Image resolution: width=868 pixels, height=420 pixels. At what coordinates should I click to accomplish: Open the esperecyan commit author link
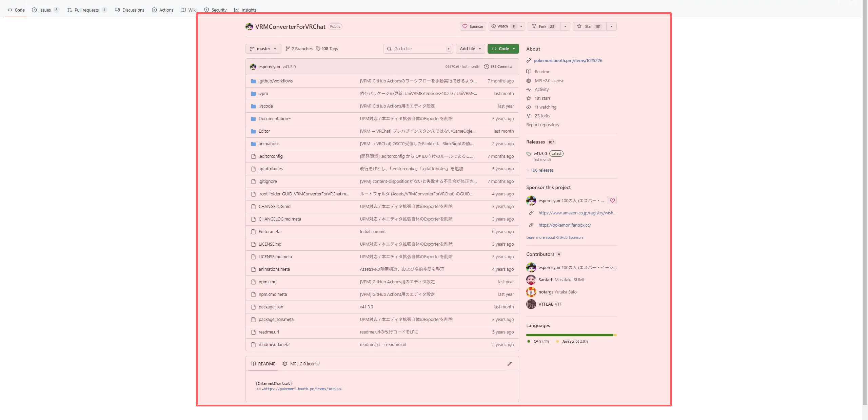(269, 67)
